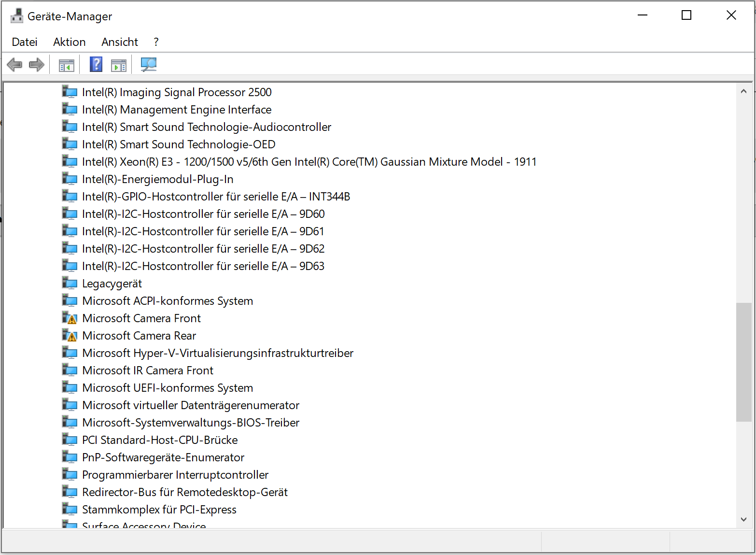Minimize the Geräte-Manager window

pyautogui.click(x=642, y=15)
